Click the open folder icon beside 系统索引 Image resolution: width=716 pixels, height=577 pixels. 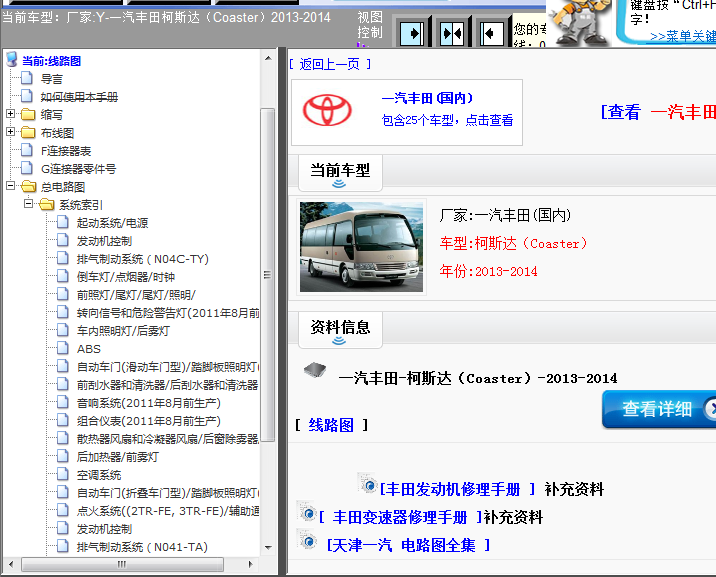tap(47, 204)
